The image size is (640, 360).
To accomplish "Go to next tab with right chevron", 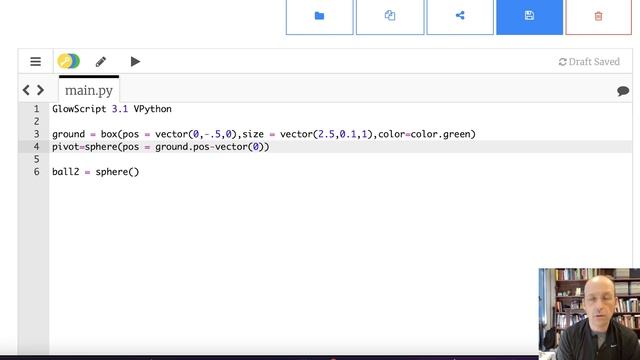I will (x=40, y=90).
